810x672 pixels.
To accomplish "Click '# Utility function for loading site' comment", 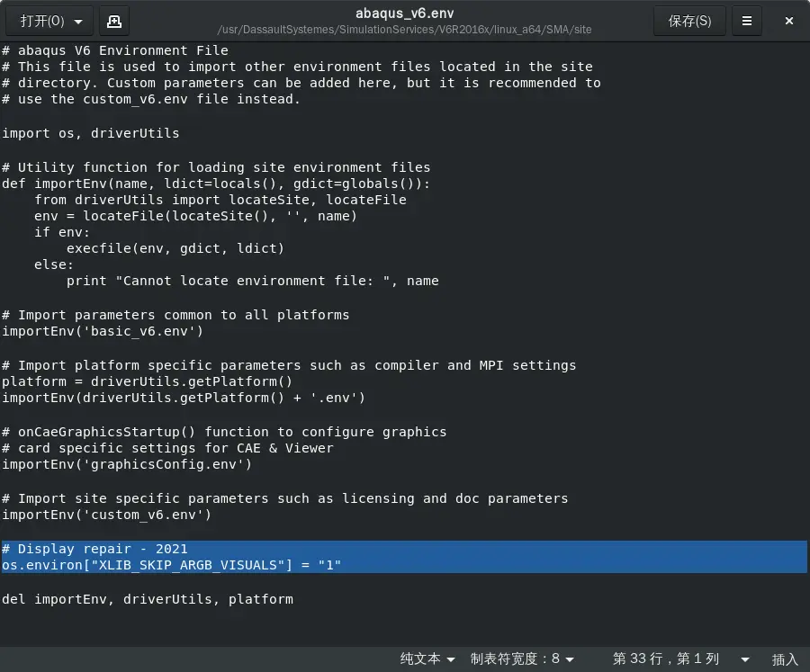I will [x=216, y=167].
